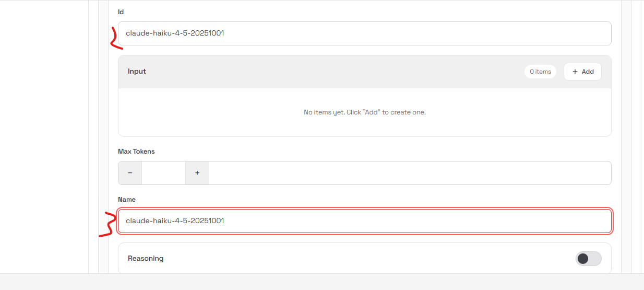
Task: Add a new Input item
Action: [582, 72]
